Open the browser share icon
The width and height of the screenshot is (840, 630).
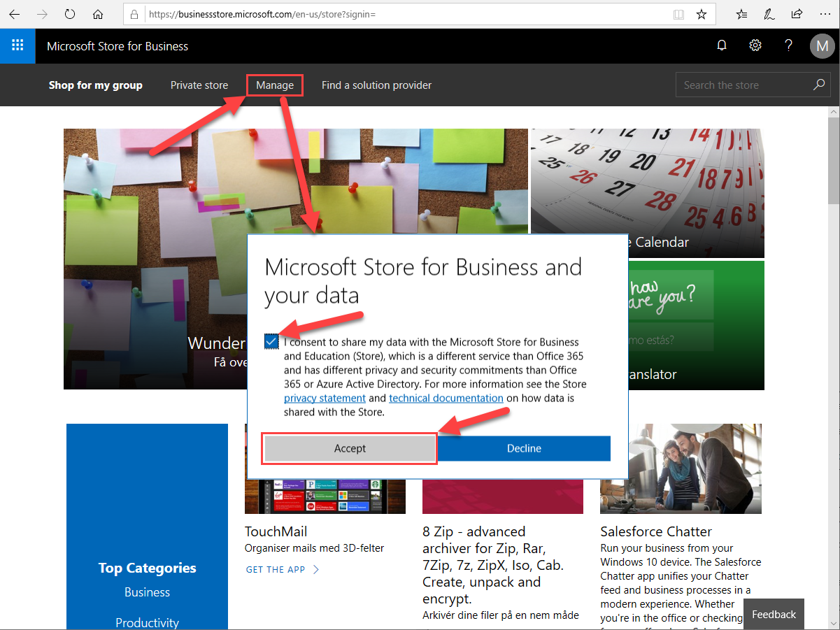(x=796, y=13)
